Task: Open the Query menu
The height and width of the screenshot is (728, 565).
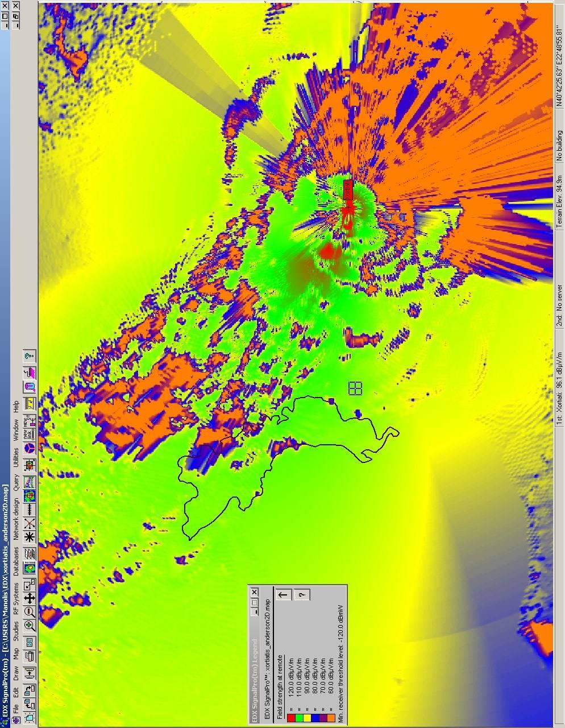Action: (x=16, y=483)
